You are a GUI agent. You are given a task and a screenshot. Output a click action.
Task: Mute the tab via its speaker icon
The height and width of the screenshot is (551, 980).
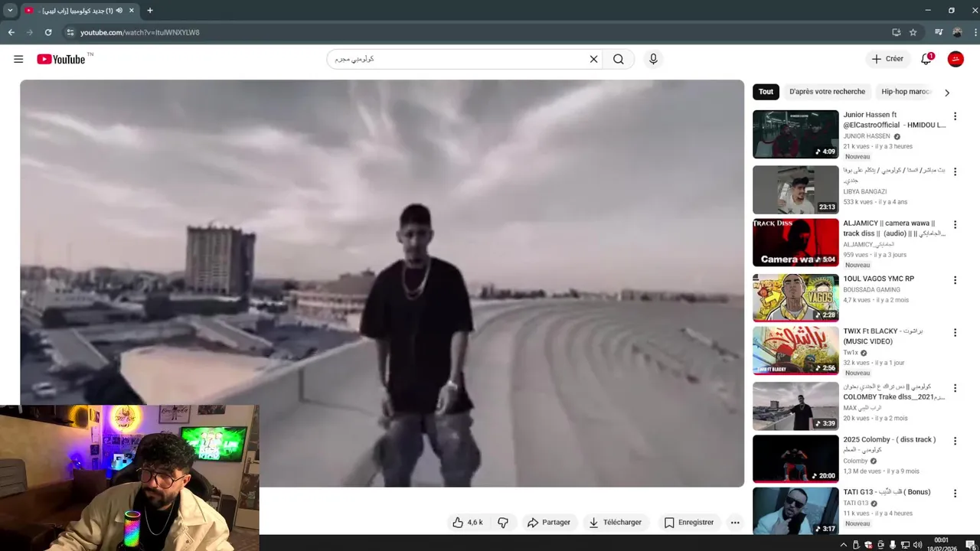pyautogui.click(x=119, y=11)
